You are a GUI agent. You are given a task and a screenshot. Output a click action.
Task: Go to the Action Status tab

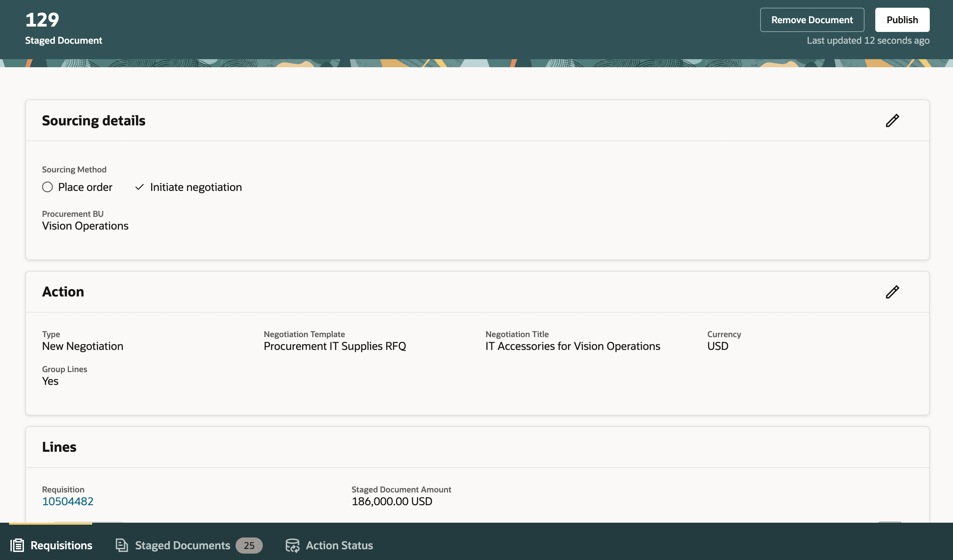[x=339, y=545]
